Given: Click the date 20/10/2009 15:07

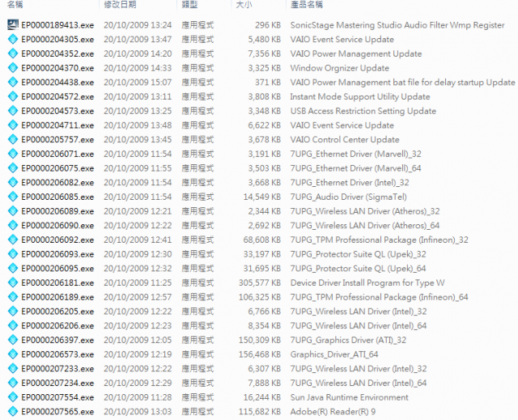Looking at the screenshot, I should tap(138, 83).
